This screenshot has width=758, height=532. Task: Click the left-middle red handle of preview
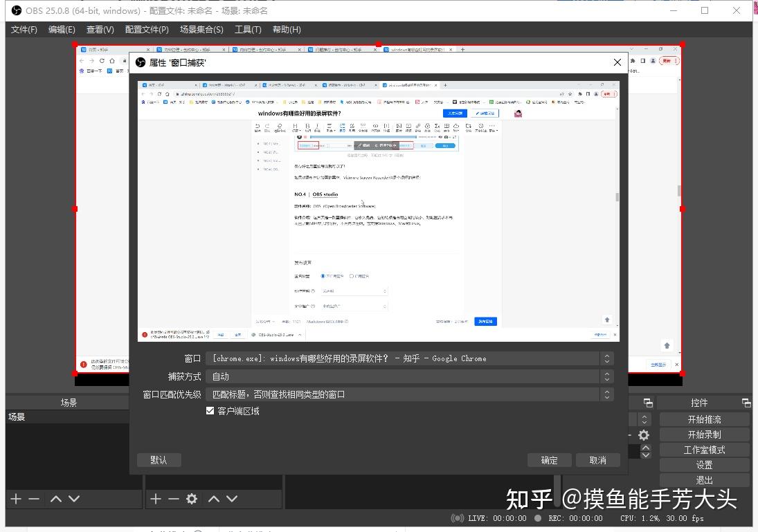pos(75,209)
